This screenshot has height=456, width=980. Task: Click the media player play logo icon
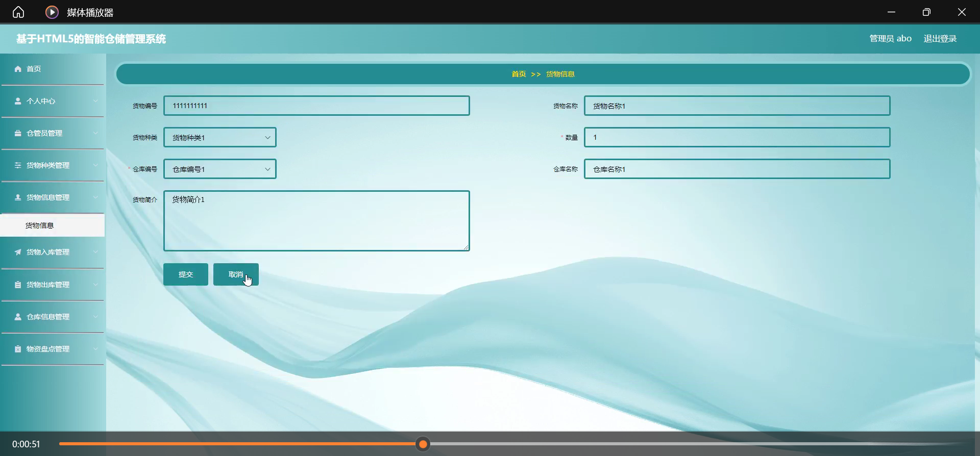click(52, 12)
